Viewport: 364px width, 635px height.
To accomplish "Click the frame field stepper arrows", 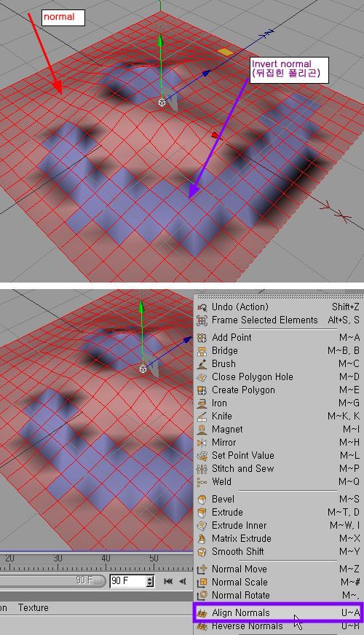I will [x=150, y=580].
